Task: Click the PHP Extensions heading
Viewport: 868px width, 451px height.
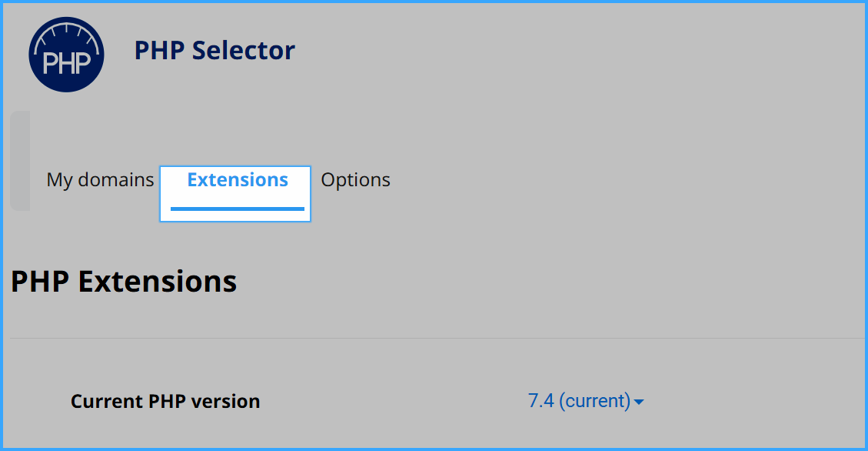Action: (124, 282)
